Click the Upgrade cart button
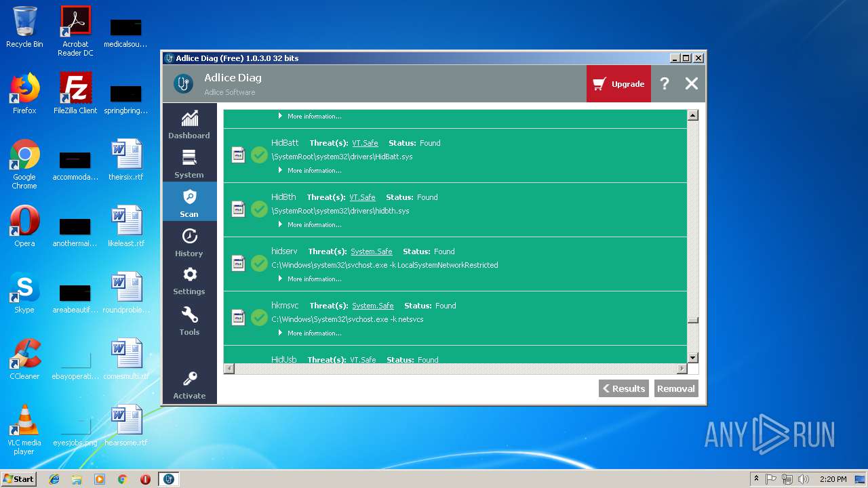The width and height of the screenshot is (868, 488). 618,84
